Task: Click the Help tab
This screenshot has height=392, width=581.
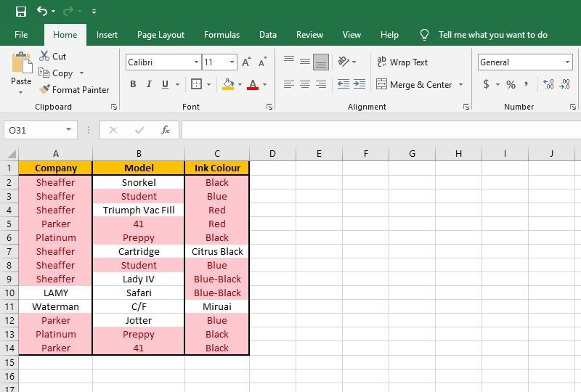Action: pos(389,35)
